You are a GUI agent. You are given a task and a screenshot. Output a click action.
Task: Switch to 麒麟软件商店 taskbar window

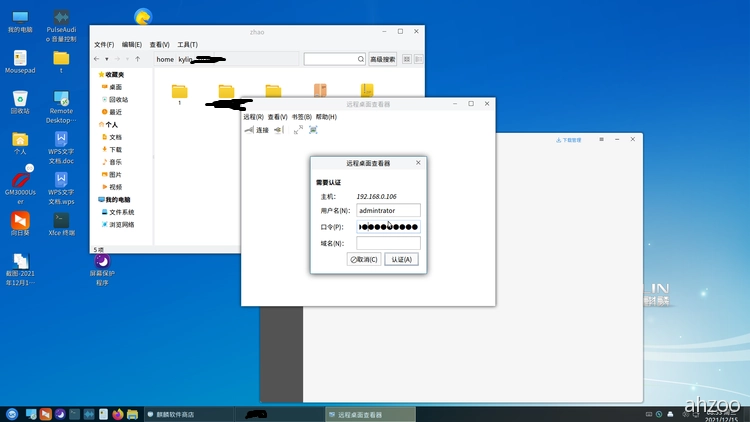[189, 414]
